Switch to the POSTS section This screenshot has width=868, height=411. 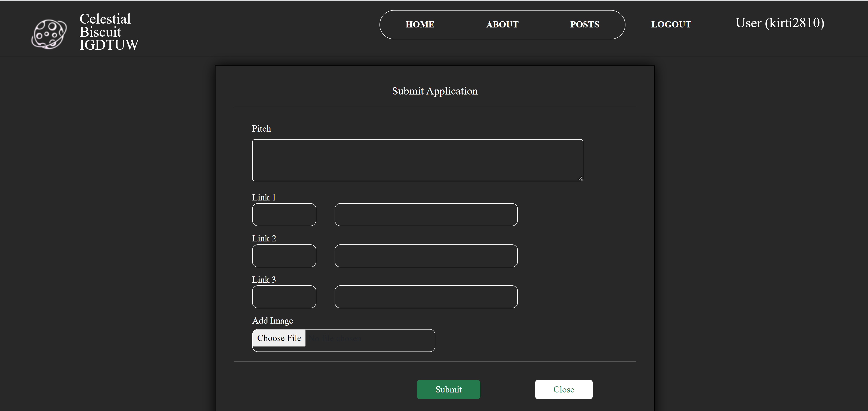coord(585,24)
